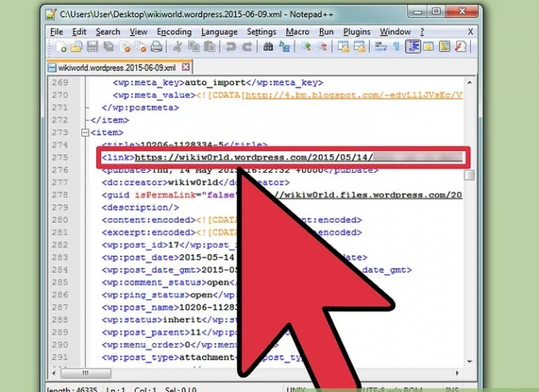Open the Encoding menu
Image resolution: width=539 pixels, height=392 pixels.
click(173, 32)
